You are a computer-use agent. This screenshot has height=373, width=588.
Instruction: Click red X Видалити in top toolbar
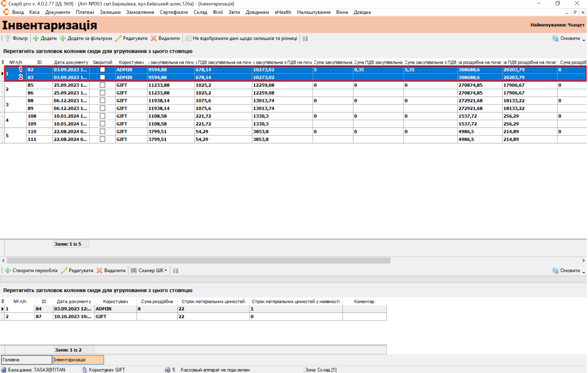(x=154, y=38)
